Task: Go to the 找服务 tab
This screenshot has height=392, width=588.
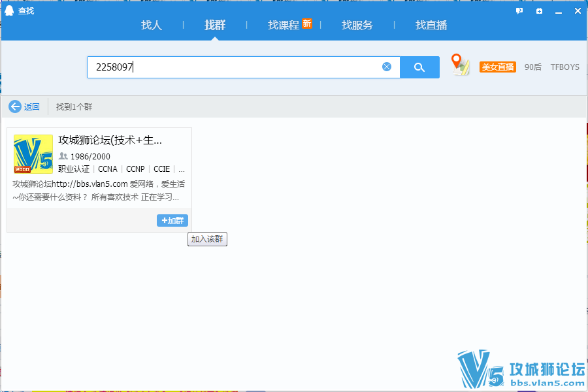Action: [x=357, y=25]
